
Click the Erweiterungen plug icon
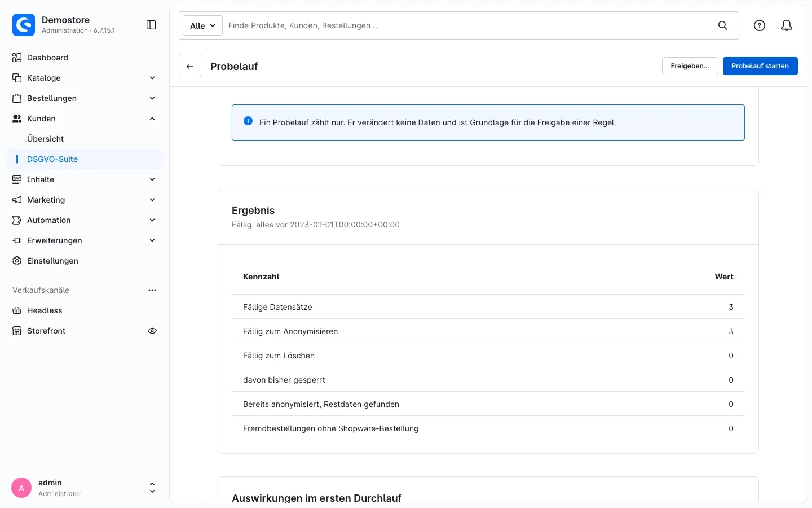(x=17, y=240)
